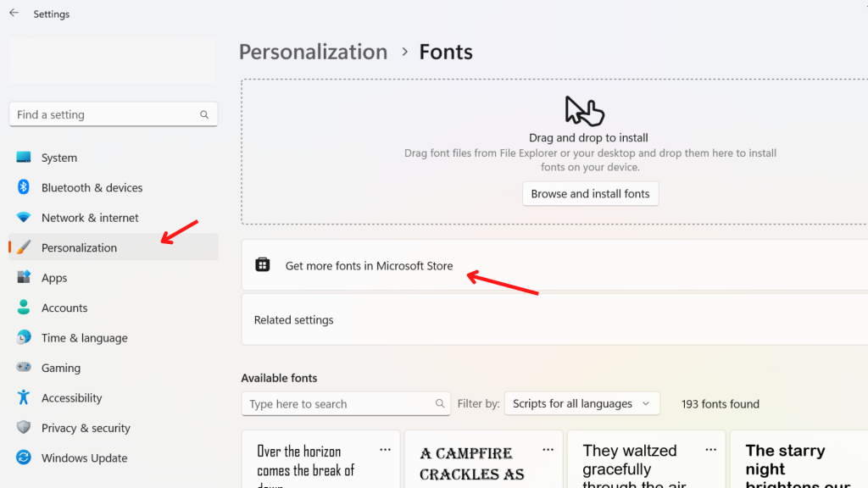Expand the Related settings section
The height and width of the screenshot is (488, 868).
pos(554,319)
